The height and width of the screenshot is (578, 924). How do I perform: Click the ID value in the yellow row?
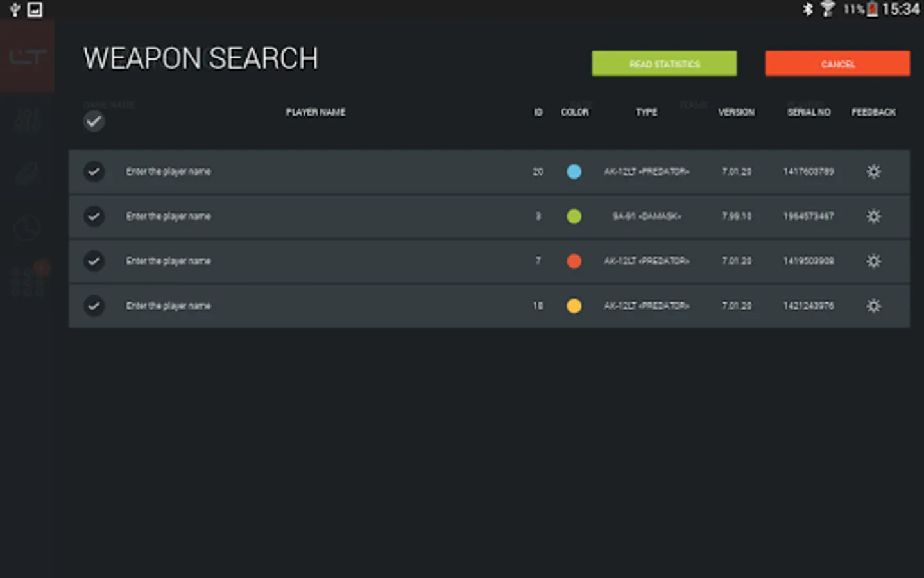pyautogui.click(x=538, y=306)
